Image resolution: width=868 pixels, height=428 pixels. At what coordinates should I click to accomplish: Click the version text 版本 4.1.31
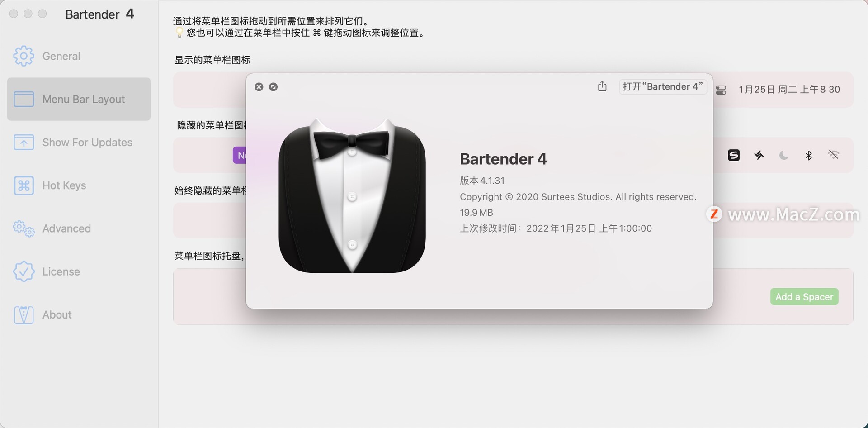point(482,181)
